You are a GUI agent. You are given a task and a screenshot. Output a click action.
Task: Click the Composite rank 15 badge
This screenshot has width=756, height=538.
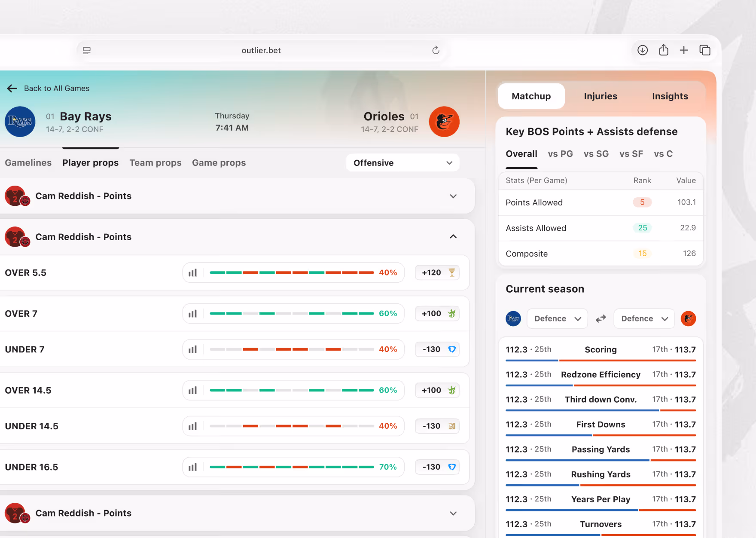tap(642, 254)
